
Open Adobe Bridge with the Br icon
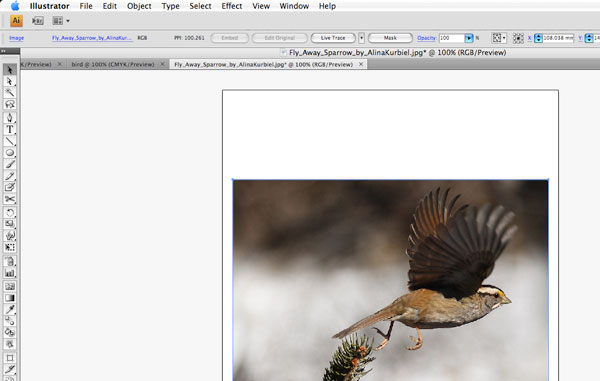(38, 21)
